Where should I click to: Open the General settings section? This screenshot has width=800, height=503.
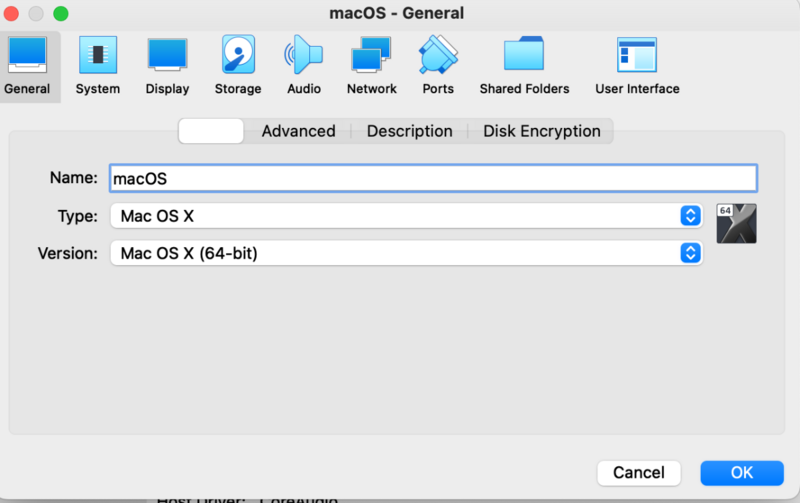(28, 66)
